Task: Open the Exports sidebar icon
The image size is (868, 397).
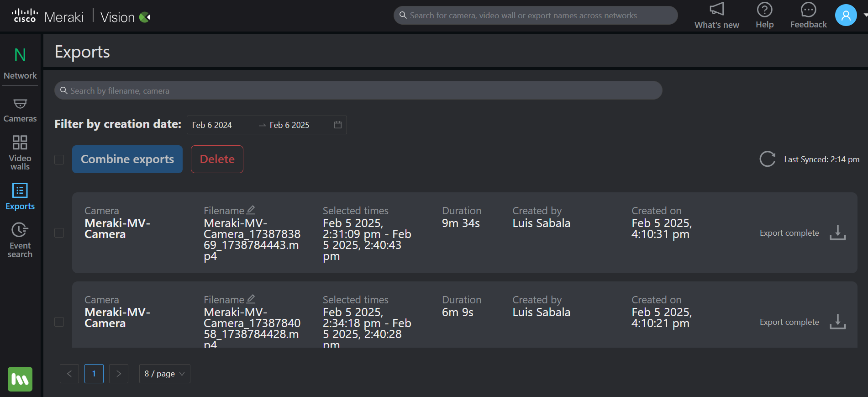Action: (x=20, y=191)
